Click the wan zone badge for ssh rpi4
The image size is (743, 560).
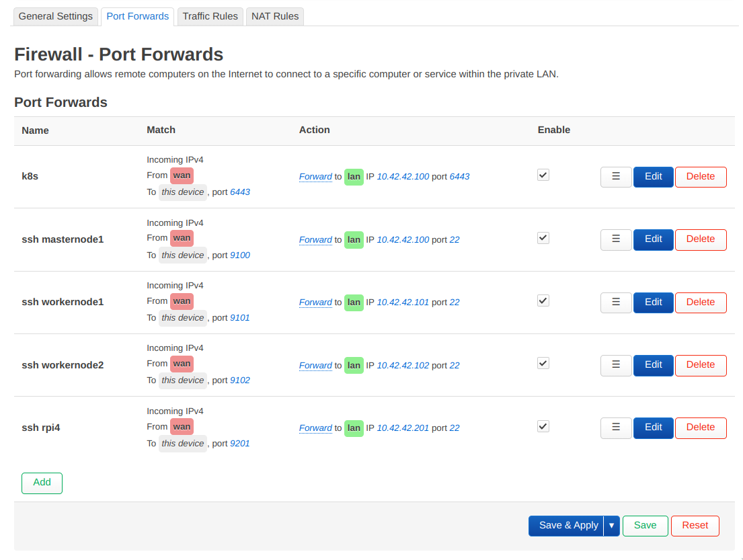point(182,427)
